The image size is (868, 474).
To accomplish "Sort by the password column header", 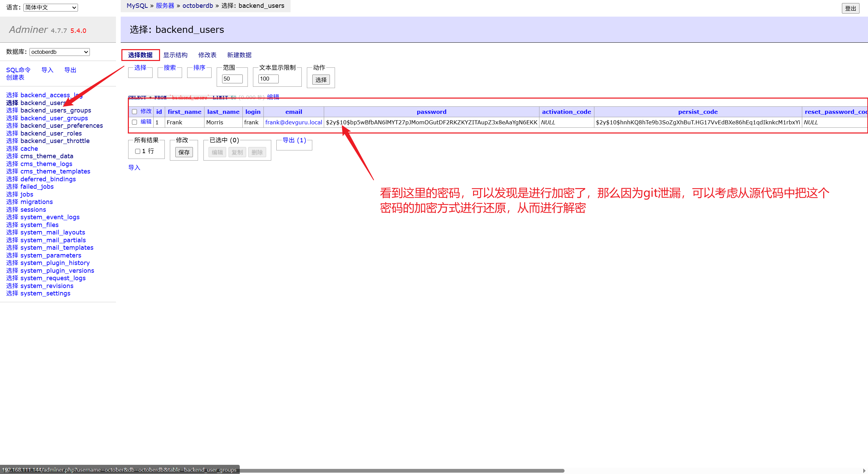I will click(431, 112).
